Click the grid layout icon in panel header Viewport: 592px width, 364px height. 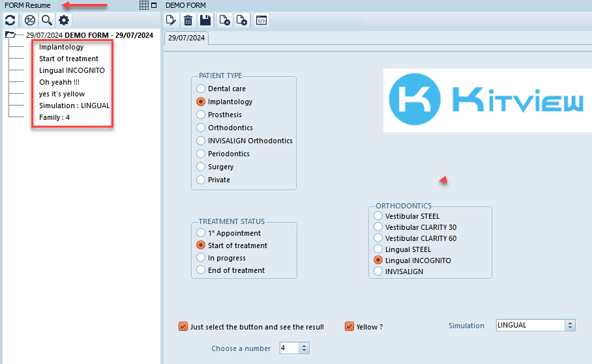[x=144, y=5]
